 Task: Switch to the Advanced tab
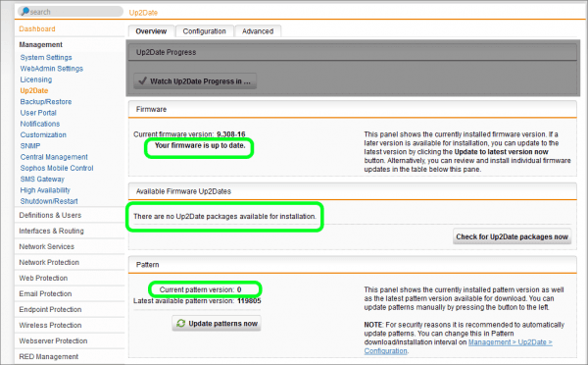tap(258, 31)
